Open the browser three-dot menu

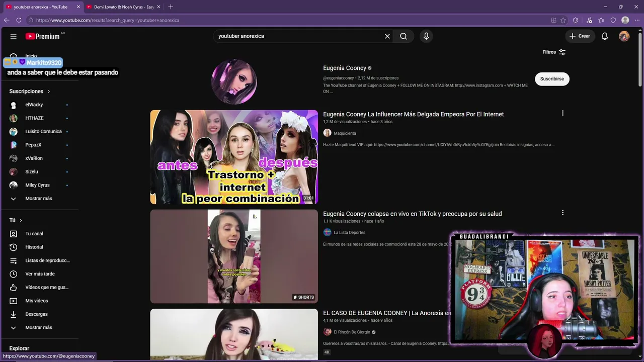(x=637, y=20)
